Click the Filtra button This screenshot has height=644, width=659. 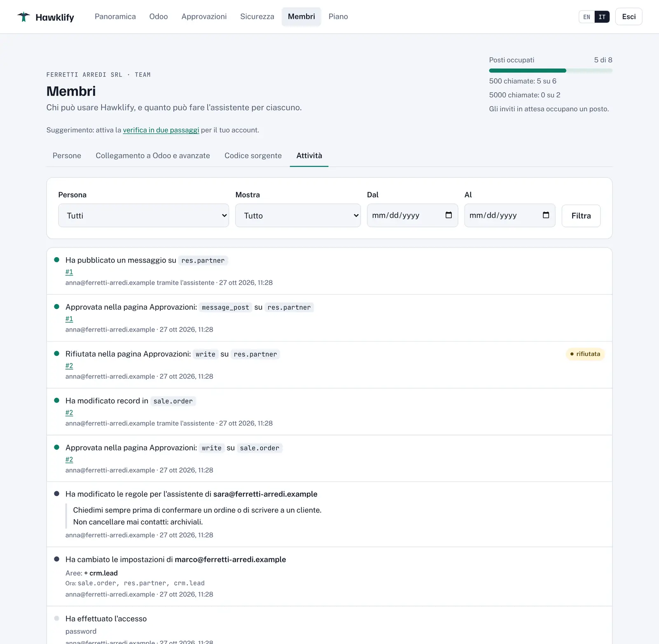pyautogui.click(x=581, y=215)
